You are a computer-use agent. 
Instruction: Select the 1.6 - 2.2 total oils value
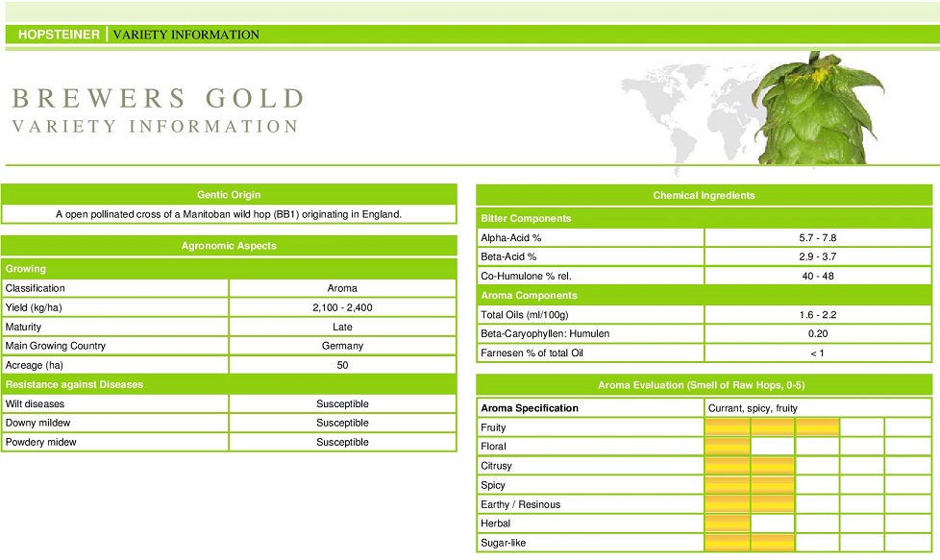point(818,315)
